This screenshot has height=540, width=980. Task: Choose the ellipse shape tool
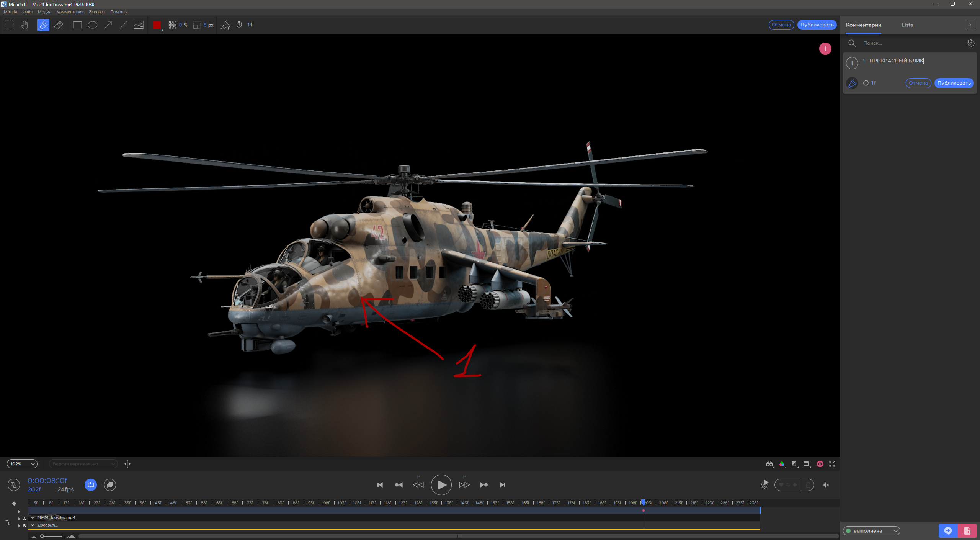coord(93,25)
